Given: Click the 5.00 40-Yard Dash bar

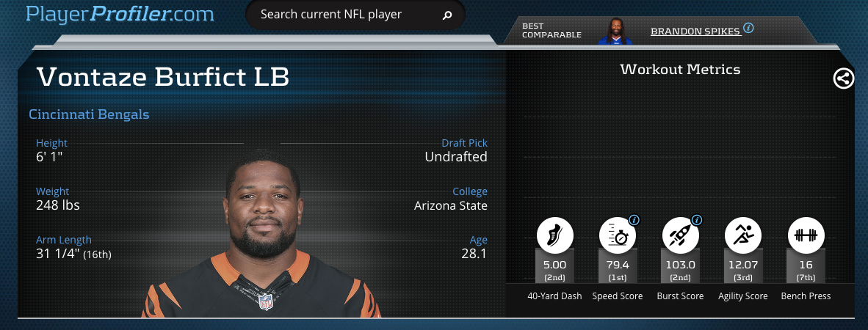Looking at the screenshot, I should click(554, 266).
